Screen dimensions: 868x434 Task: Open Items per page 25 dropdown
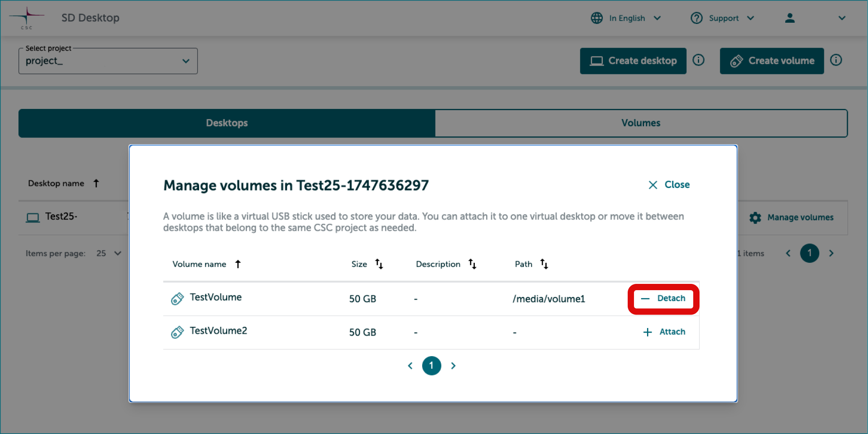click(109, 254)
